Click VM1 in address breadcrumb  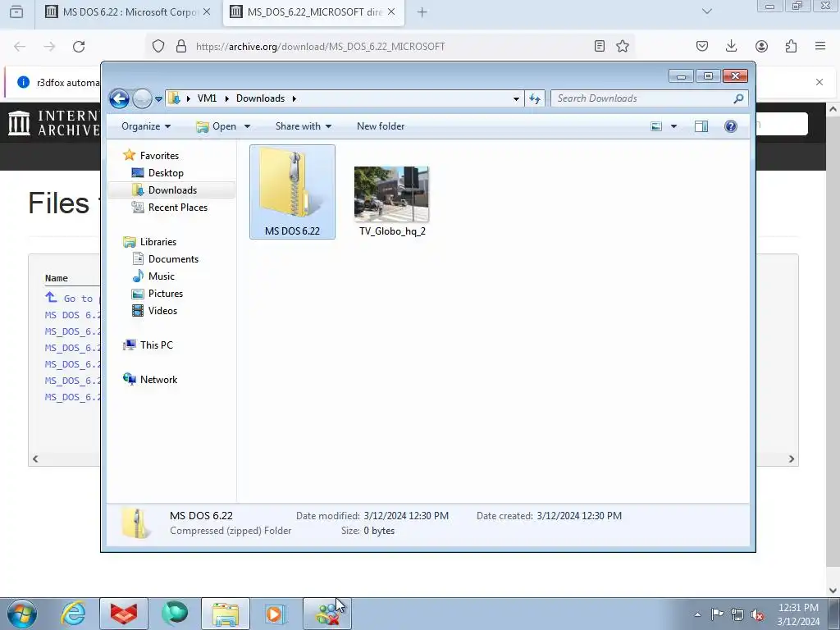pos(207,98)
